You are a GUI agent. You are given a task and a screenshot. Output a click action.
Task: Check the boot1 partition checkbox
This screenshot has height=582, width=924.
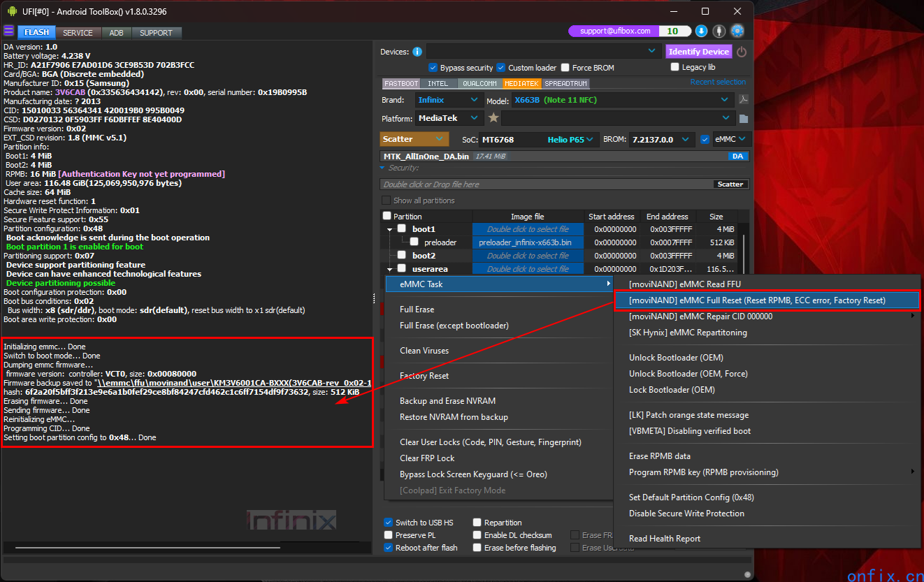tap(401, 228)
